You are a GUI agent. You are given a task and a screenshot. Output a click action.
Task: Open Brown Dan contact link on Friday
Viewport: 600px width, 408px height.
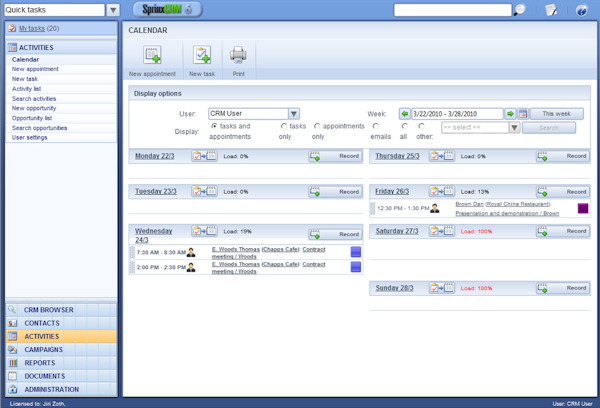tap(469, 204)
